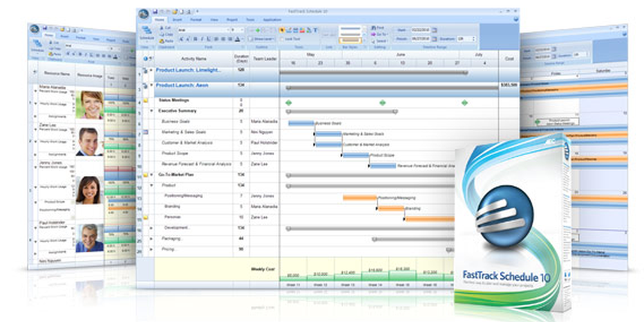Click the note icon on Status Meetings row
644x322 pixels.
[x=146, y=100]
